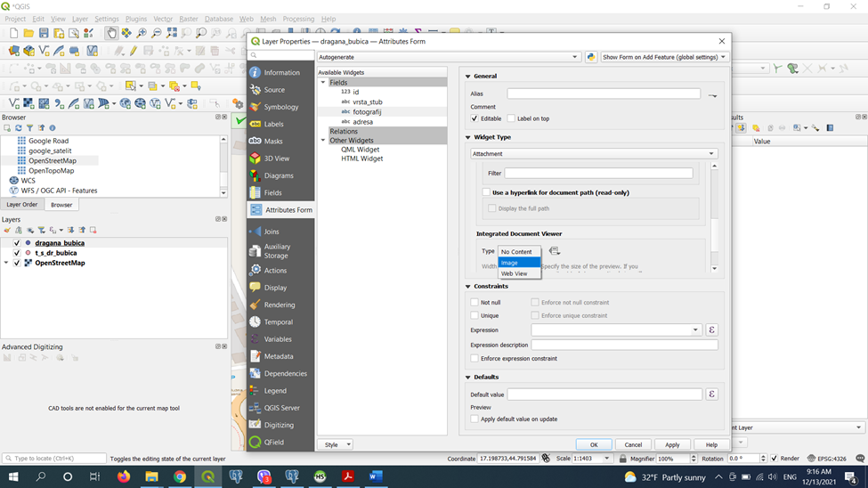Switch to the Layer Order tab

[x=22, y=205]
